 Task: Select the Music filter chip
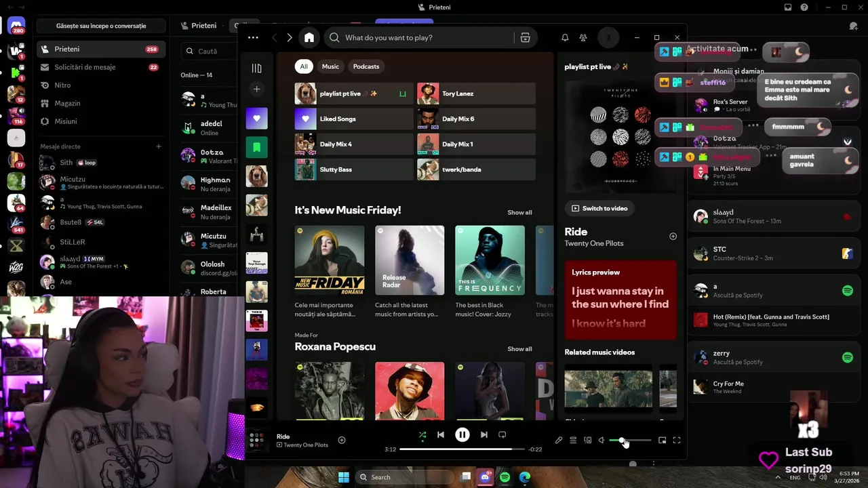[330, 66]
